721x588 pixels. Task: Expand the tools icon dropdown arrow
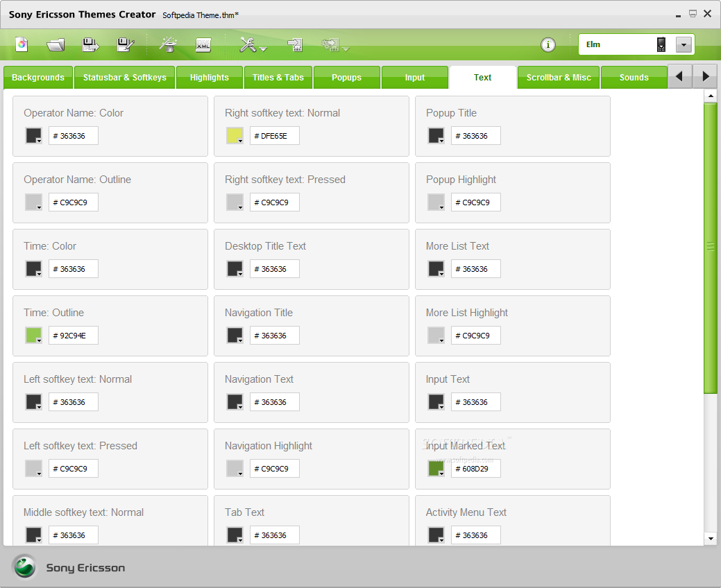pyautogui.click(x=263, y=49)
